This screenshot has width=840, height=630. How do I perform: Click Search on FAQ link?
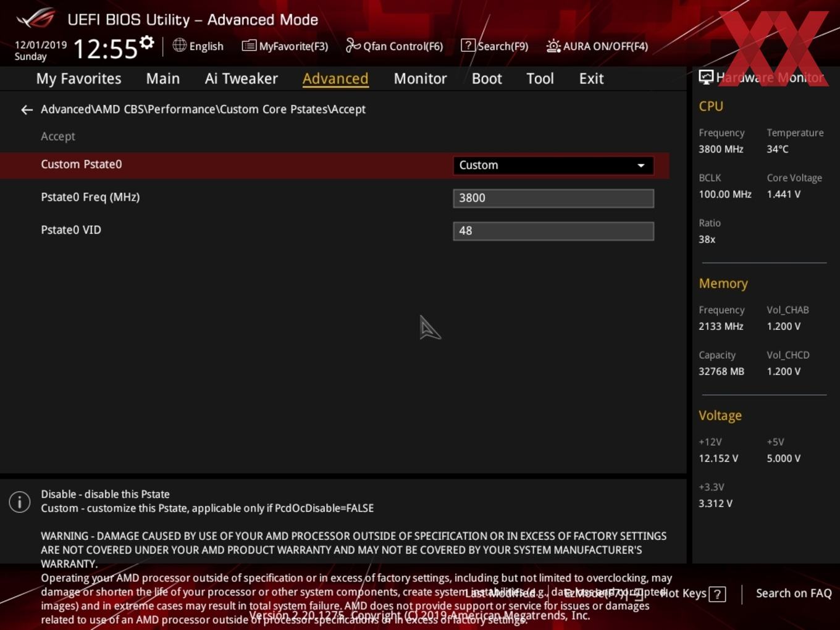click(794, 594)
